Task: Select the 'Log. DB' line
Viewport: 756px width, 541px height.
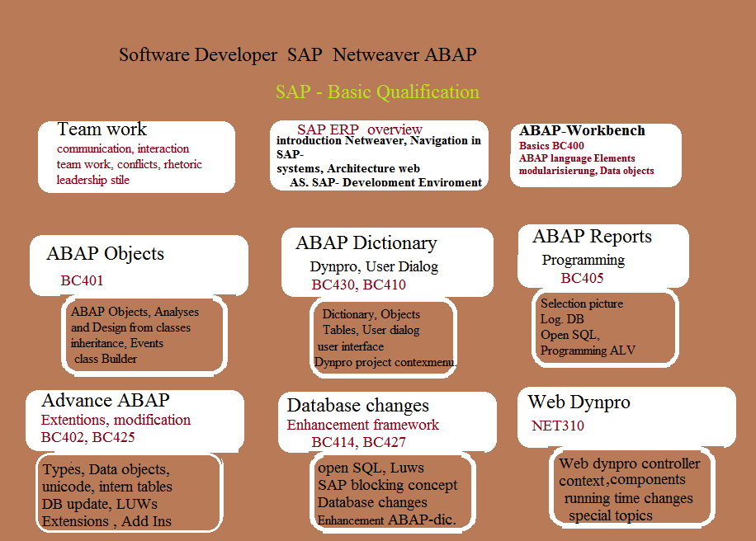Action: [562, 319]
